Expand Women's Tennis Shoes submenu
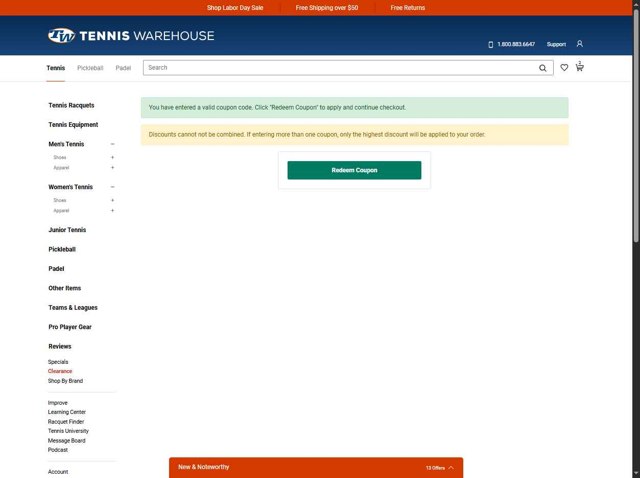Viewport: 640px width, 478px height. tap(112, 200)
